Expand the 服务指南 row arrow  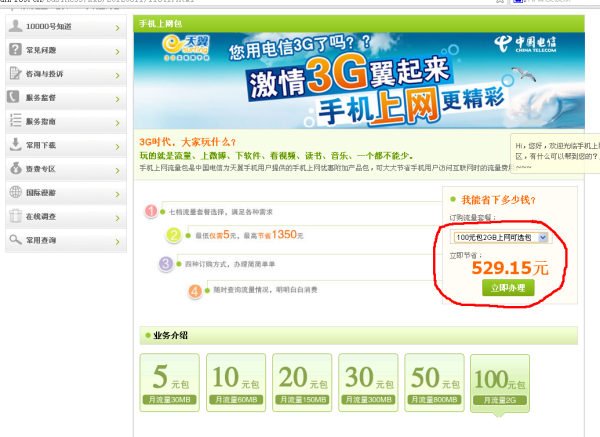117,123
